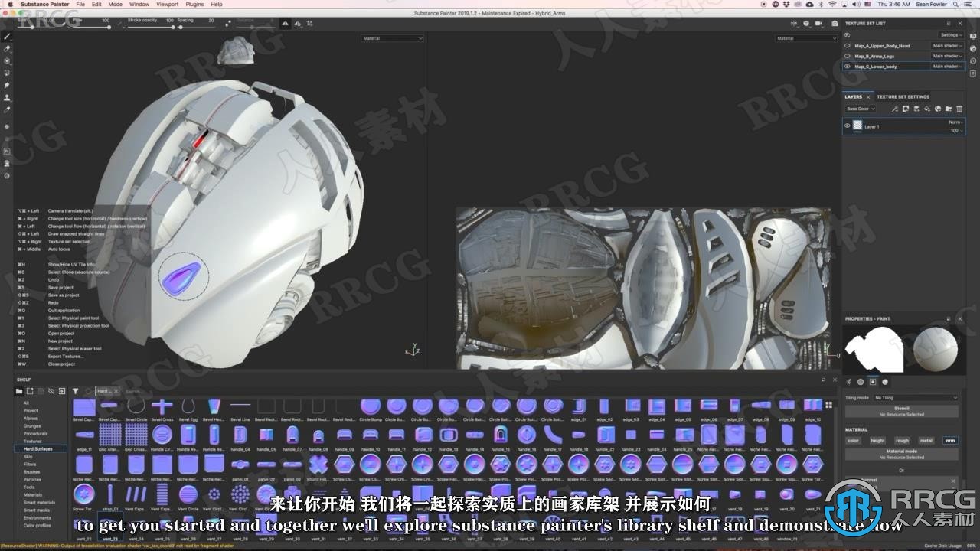
Task: Open Shader settings globe icon on right dock
Action: pos(973,48)
